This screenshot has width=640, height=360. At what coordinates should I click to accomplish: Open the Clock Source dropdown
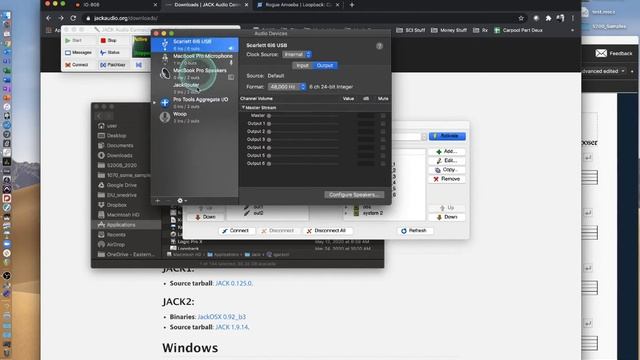pyautogui.click(x=297, y=54)
